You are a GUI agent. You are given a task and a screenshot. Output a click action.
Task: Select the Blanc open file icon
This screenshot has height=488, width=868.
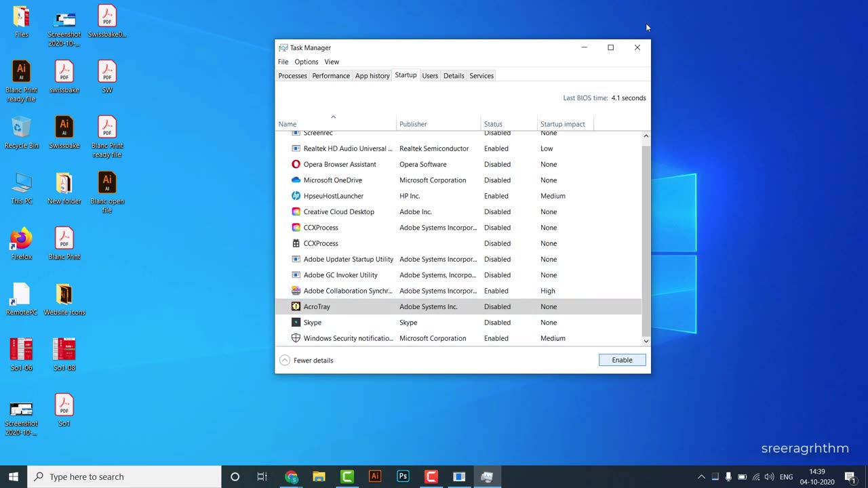pos(107,192)
